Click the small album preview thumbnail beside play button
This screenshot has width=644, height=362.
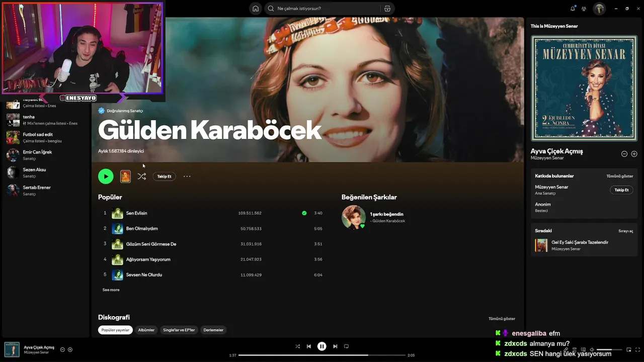(125, 176)
